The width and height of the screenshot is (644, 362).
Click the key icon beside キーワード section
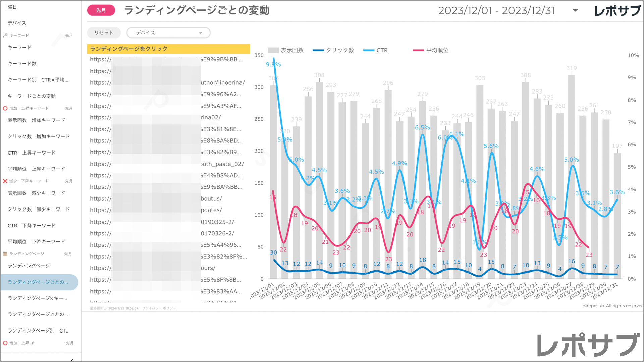[x=5, y=35]
